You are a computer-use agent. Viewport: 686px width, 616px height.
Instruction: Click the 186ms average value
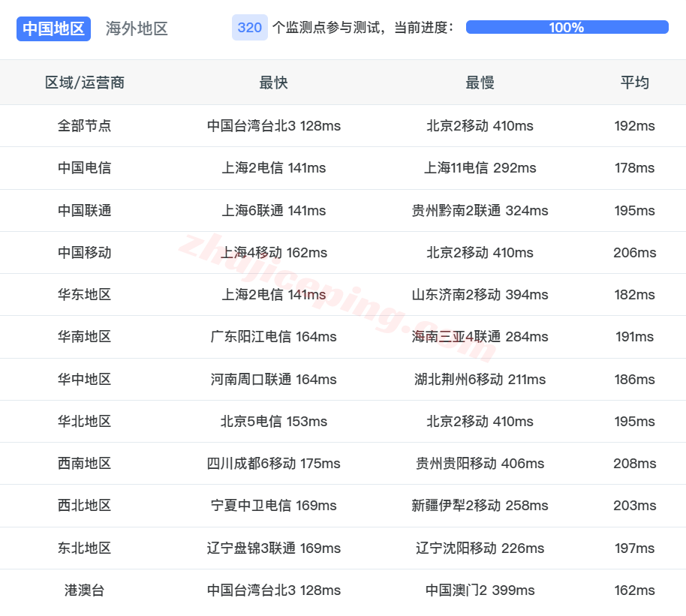tap(634, 380)
